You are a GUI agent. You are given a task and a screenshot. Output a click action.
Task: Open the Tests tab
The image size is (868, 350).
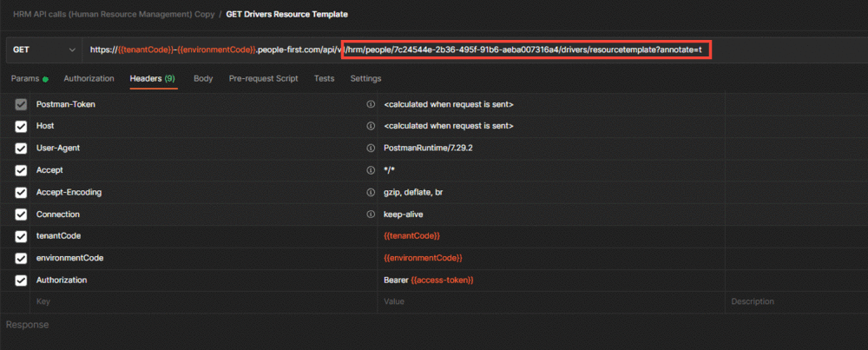coord(324,79)
